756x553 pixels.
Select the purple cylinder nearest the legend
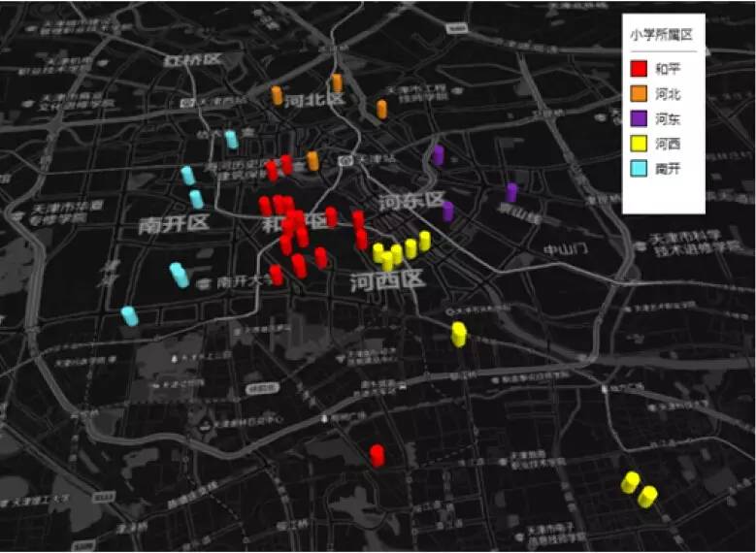[511, 192]
